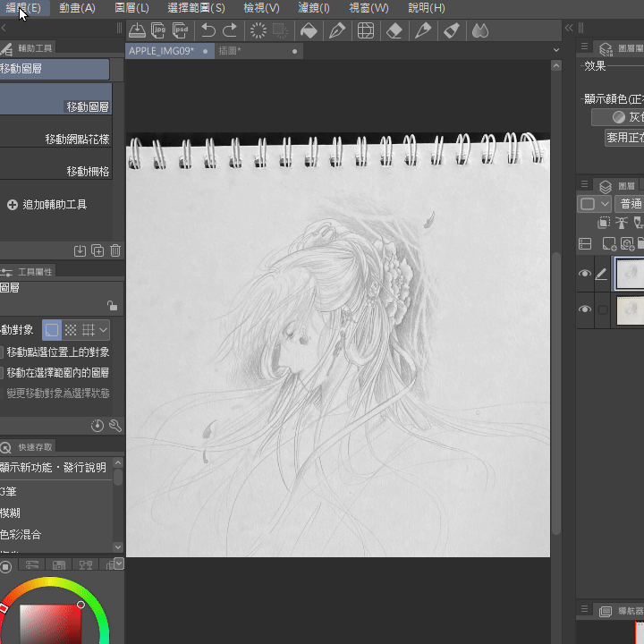This screenshot has height=644, width=644.
Task: Click the import sub tool icon
Action: tap(80, 250)
